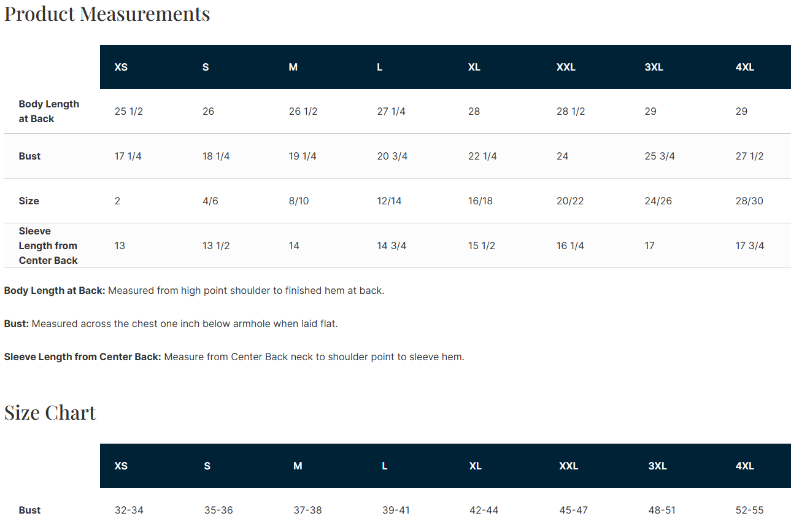Viewport: 791px width, 532px height.
Task: Select the M header in Size Chart table
Action: pos(298,466)
